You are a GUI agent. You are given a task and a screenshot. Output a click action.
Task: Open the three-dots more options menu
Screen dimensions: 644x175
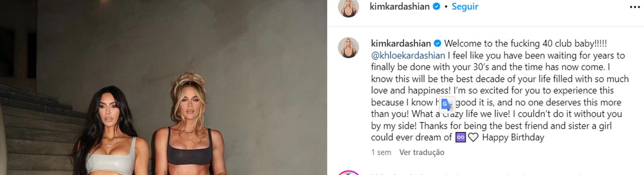click(634, 7)
